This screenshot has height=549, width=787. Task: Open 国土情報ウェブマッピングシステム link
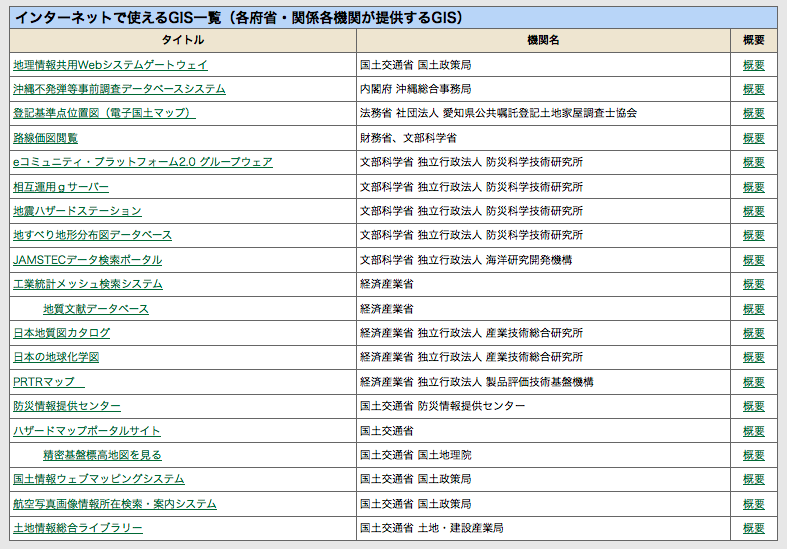click(x=99, y=479)
